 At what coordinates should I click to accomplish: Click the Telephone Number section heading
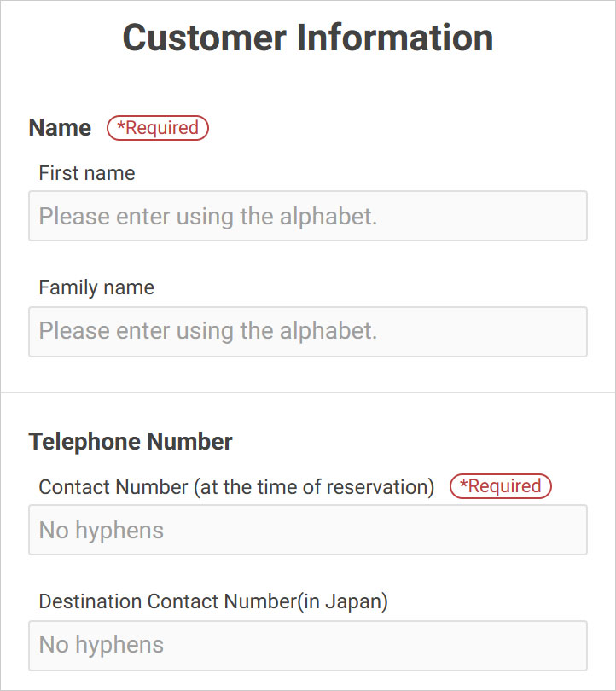(x=131, y=442)
